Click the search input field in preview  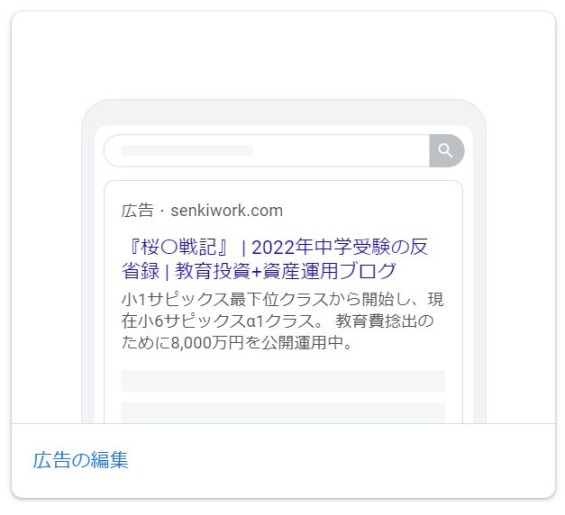[267, 151]
